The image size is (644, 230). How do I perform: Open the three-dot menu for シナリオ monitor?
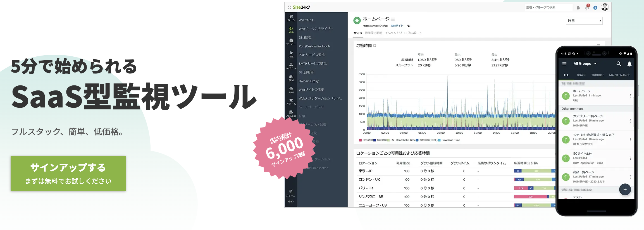tap(631, 140)
